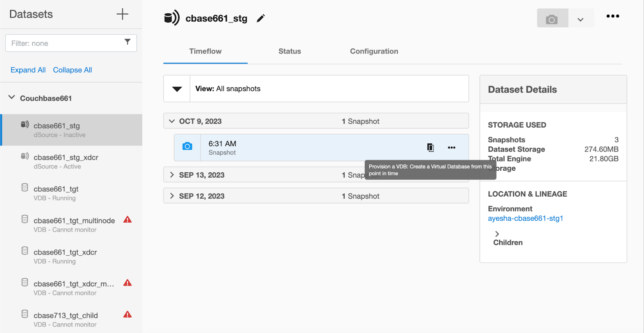
Task: Click the warning icon beside cbase713_tgt_child
Action: tap(128, 315)
